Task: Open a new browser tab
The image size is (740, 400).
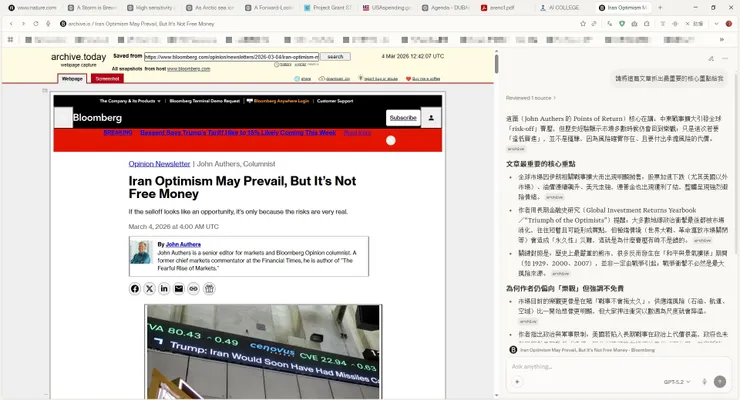Action: (660, 8)
